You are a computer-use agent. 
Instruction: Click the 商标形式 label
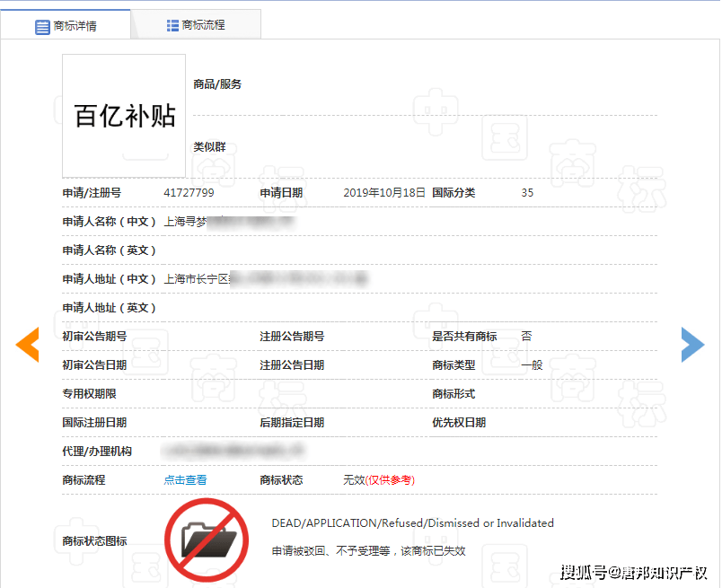click(453, 394)
